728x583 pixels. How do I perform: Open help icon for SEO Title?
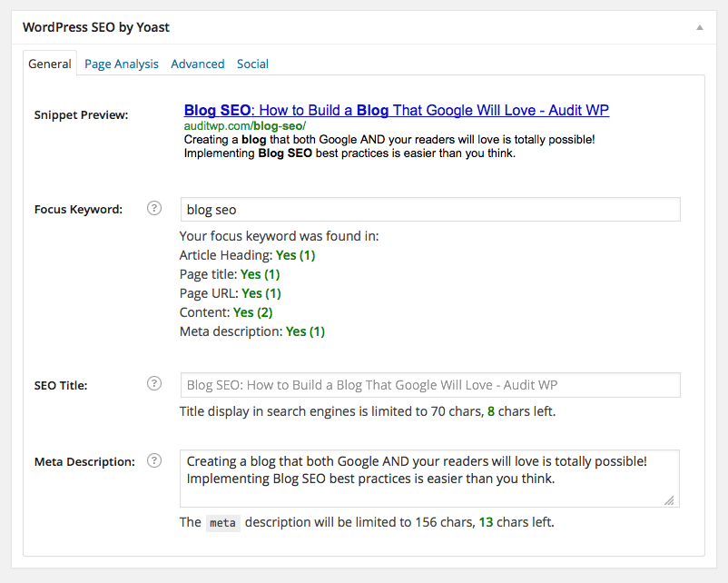pyautogui.click(x=154, y=384)
